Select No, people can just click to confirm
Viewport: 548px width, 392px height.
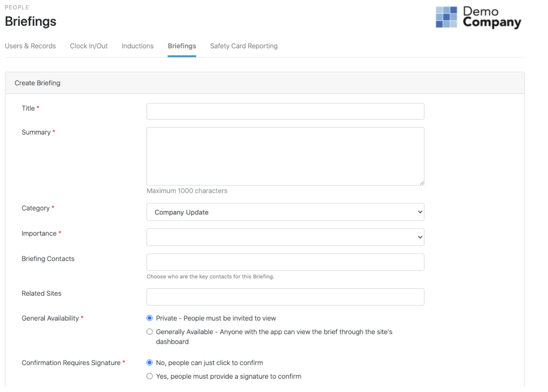coord(149,362)
